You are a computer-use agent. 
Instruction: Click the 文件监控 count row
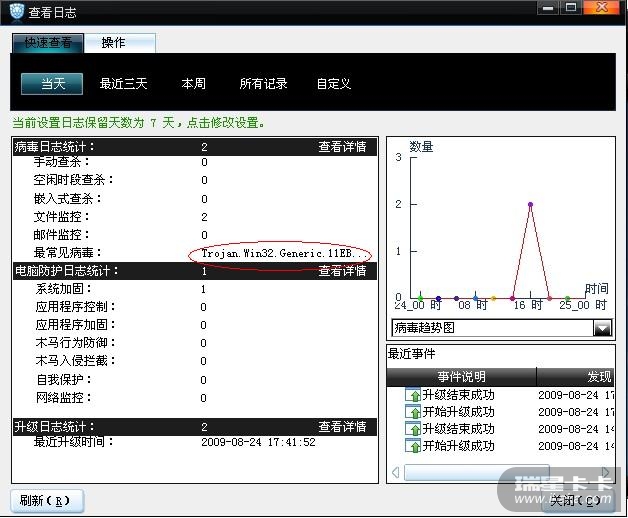tap(195, 217)
